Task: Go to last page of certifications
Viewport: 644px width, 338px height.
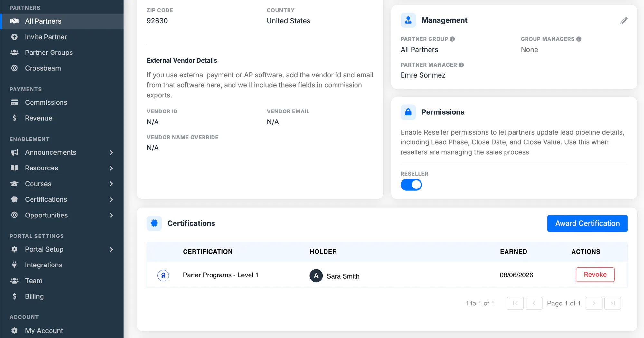Action: click(x=613, y=303)
